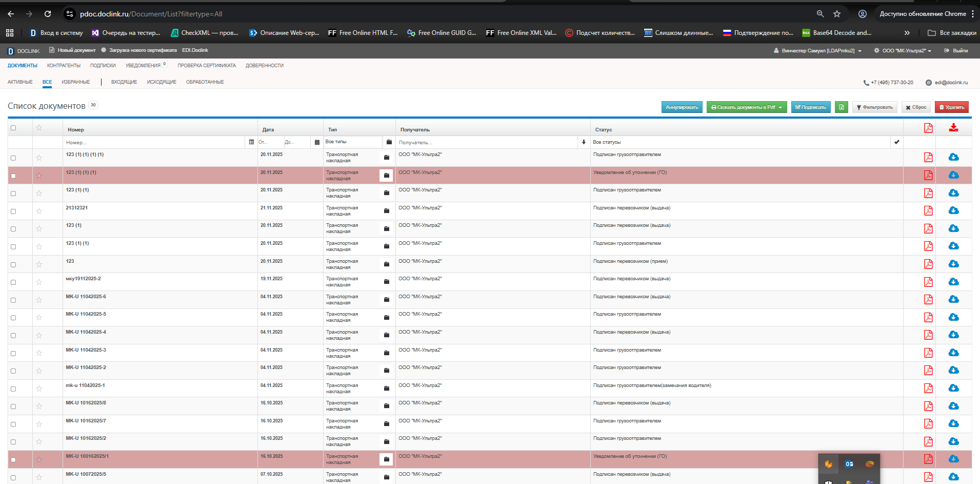Reset filters with Сброс button
This screenshot has height=484, width=980.
pyautogui.click(x=916, y=107)
